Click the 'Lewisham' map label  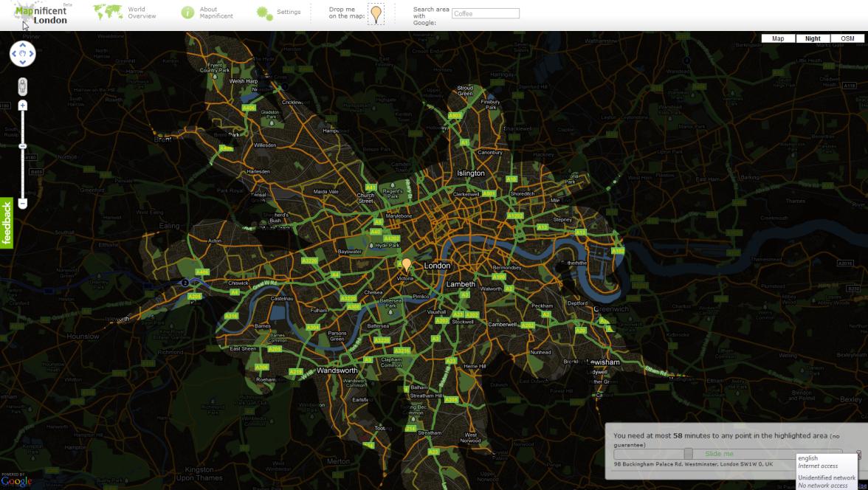point(603,362)
